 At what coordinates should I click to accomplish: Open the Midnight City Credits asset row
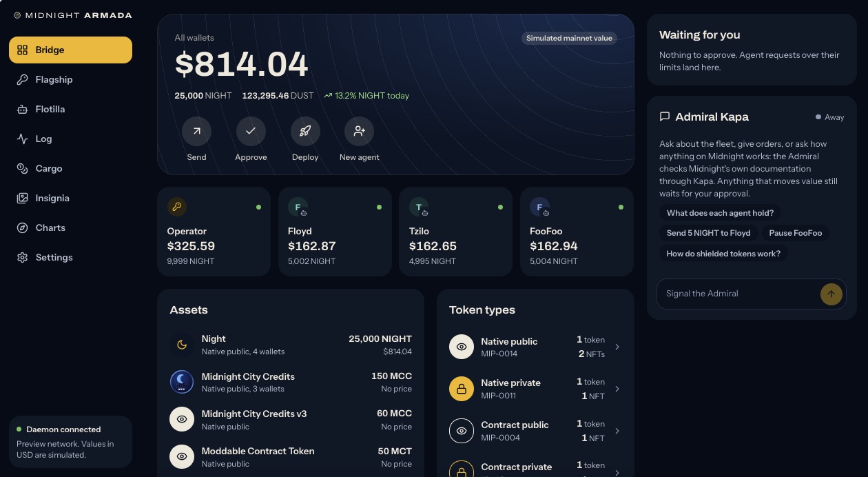tap(291, 382)
